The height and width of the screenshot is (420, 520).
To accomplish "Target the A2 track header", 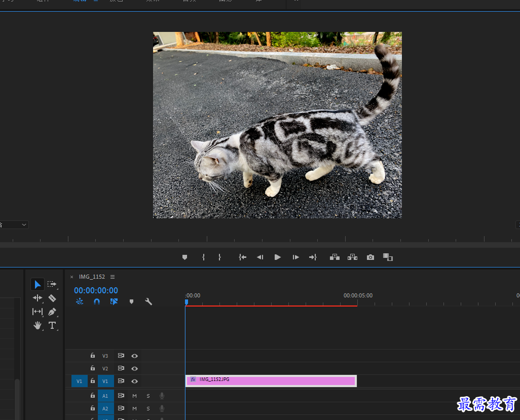I will (105, 408).
